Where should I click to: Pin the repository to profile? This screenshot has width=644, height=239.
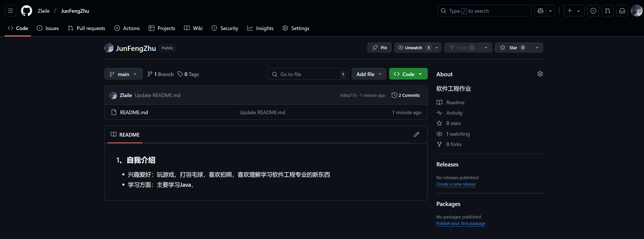click(x=379, y=48)
